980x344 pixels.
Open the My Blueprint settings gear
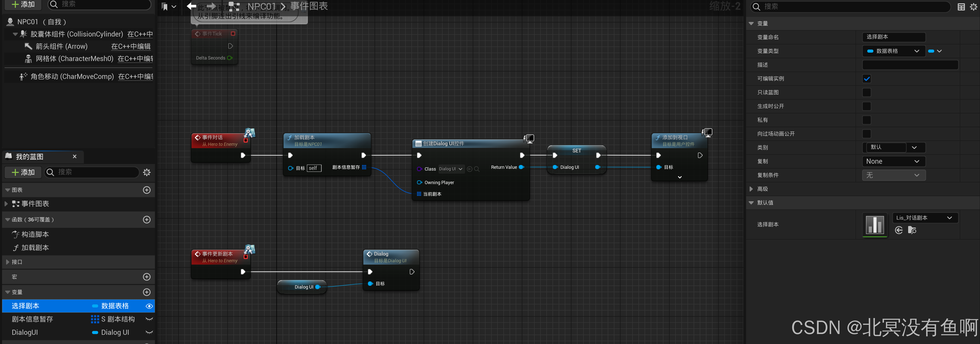[x=147, y=173]
